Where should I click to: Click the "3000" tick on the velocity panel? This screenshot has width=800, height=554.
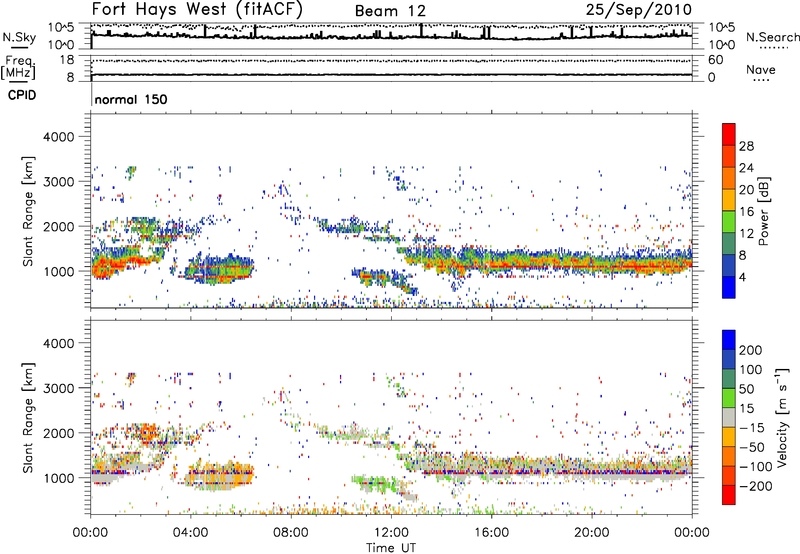pyautogui.click(x=59, y=388)
